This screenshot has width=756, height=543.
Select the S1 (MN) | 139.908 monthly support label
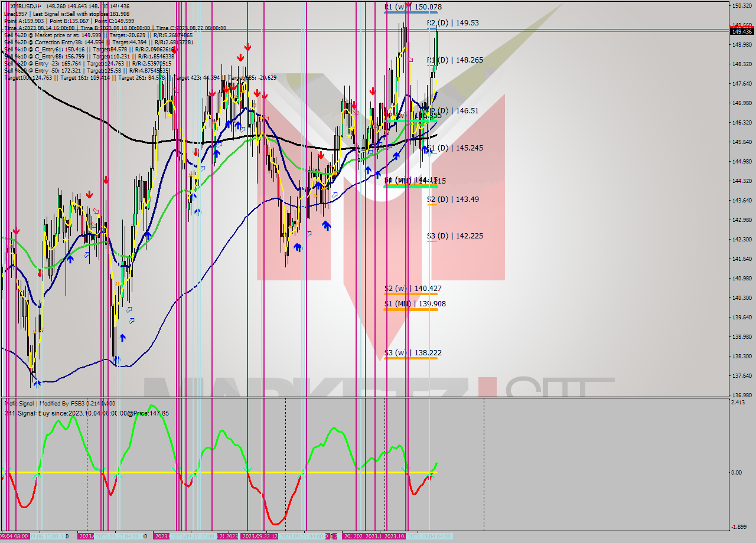click(x=415, y=304)
